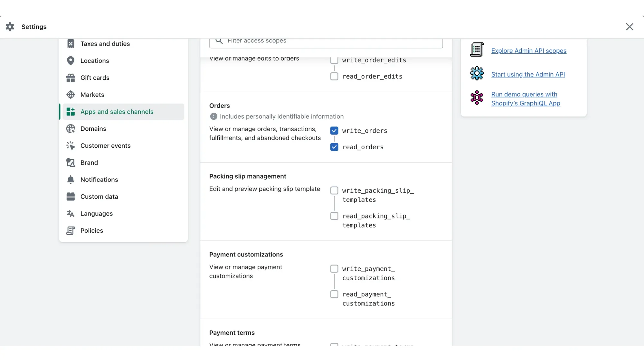The height and width of the screenshot is (362, 644).
Task: Select the Languages translation icon
Action: click(71, 213)
